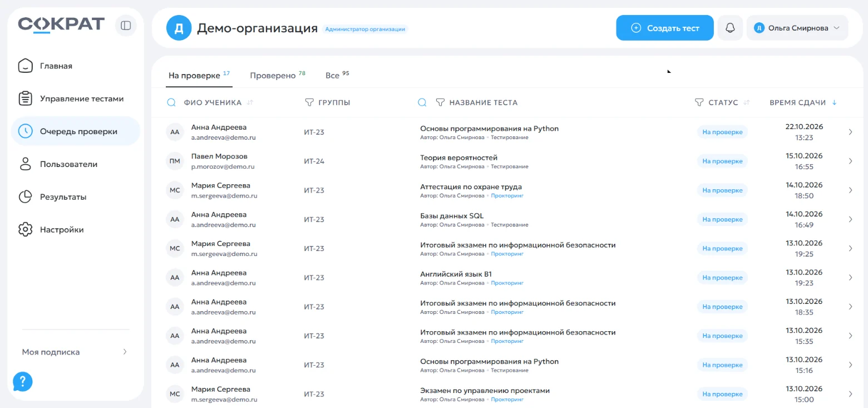
Task: Click the Создать тест button
Action: tap(665, 28)
